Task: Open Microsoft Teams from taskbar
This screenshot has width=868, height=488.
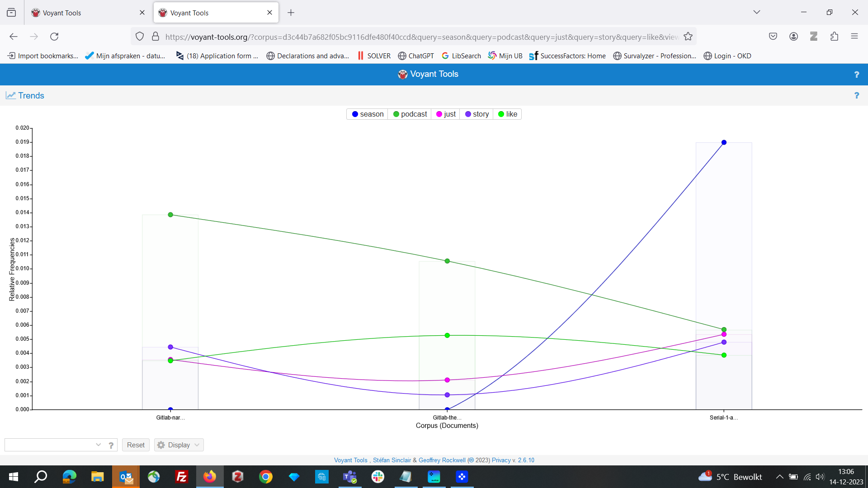Action: 350,477
